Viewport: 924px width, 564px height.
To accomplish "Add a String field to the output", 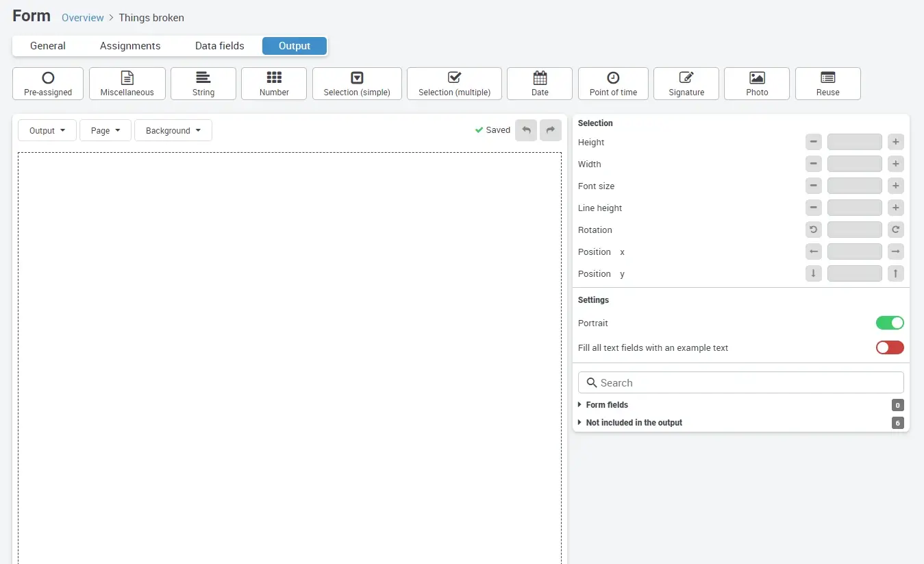I will pyautogui.click(x=203, y=83).
